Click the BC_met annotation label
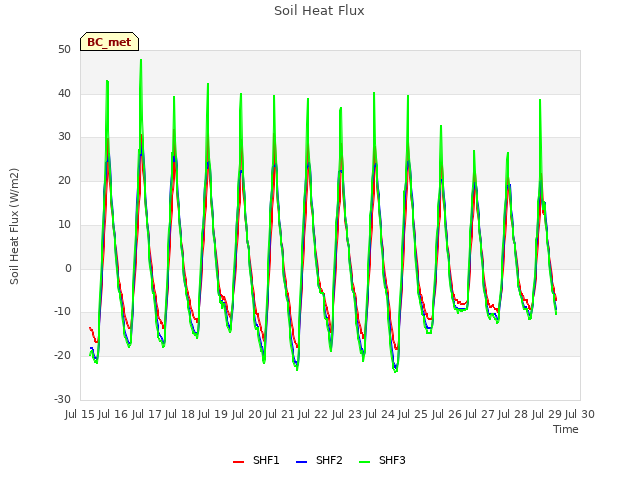640x480 pixels. point(109,42)
